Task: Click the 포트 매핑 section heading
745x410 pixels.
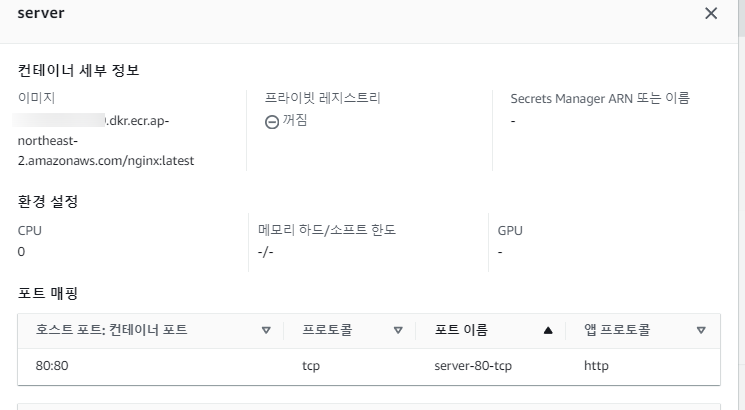Action: [x=48, y=293]
